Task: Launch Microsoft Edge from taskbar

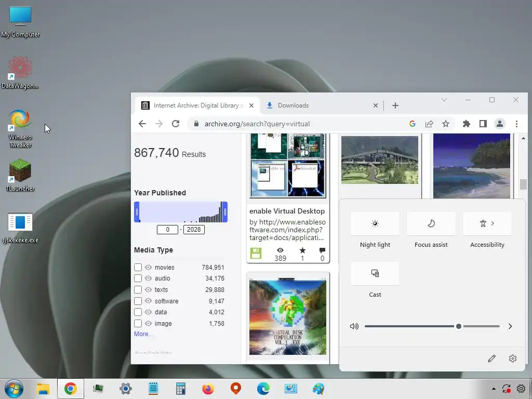Action: click(263, 389)
